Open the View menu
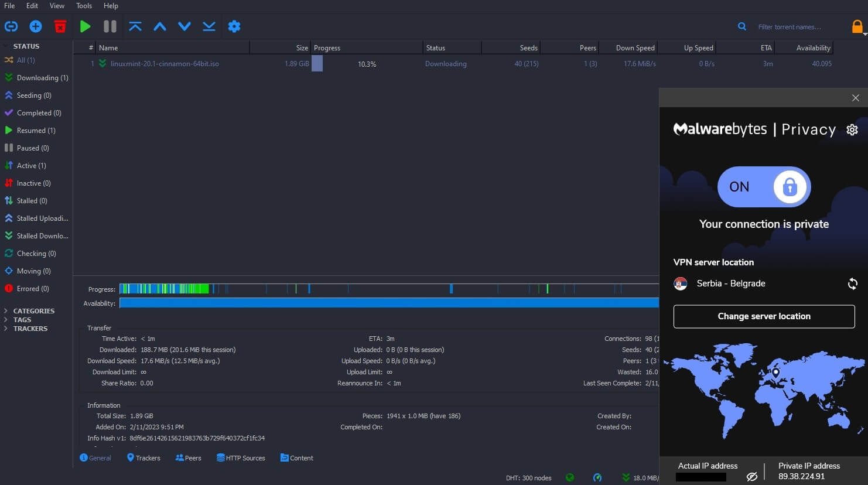This screenshot has height=485, width=868. click(x=57, y=5)
